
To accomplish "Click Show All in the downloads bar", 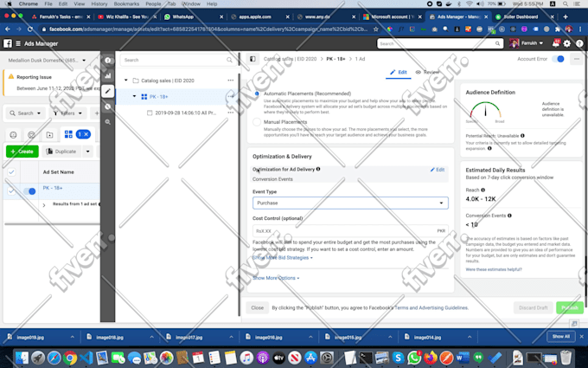I will 560,337.
